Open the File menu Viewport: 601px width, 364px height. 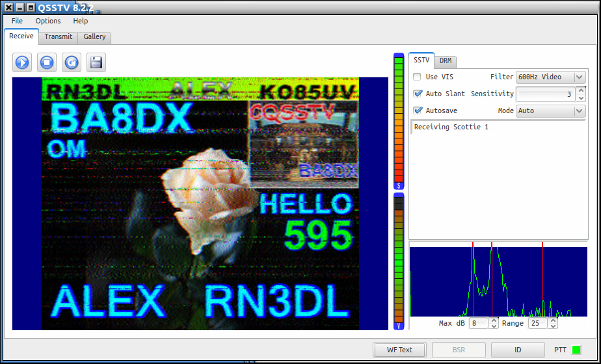17,21
